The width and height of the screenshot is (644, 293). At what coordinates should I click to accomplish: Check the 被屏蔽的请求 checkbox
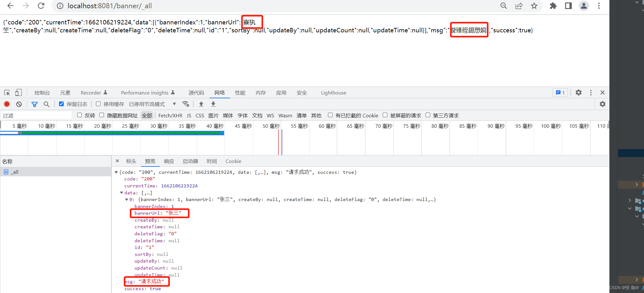point(385,115)
